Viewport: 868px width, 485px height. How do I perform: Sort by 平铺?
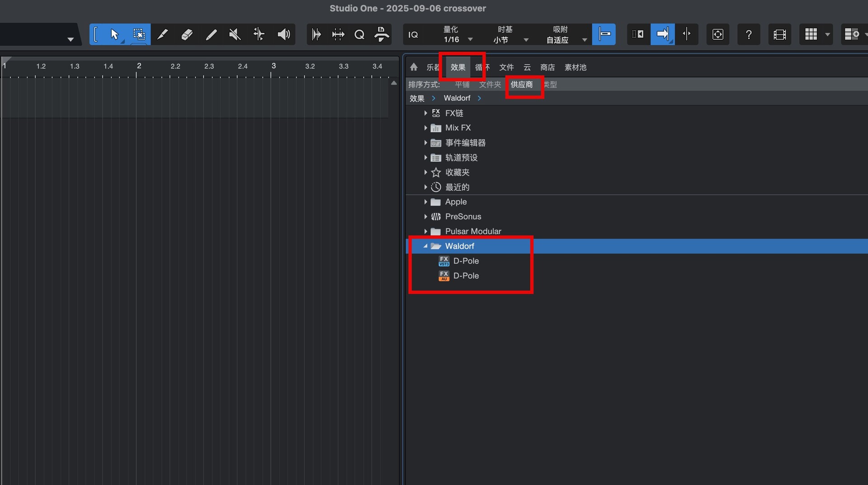coord(462,85)
